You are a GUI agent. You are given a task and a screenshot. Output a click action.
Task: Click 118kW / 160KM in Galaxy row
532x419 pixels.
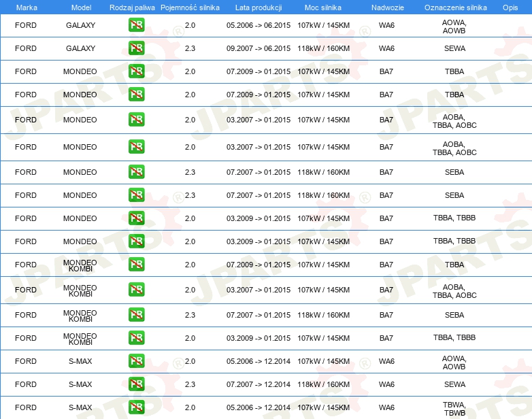(323, 48)
